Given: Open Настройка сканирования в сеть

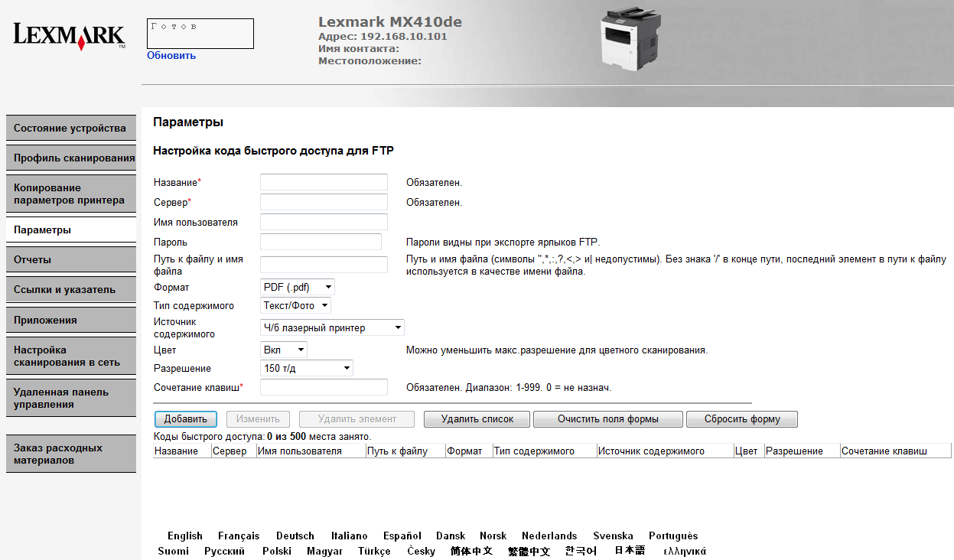Looking at the screenshot, I should click(x=70, y=356).
